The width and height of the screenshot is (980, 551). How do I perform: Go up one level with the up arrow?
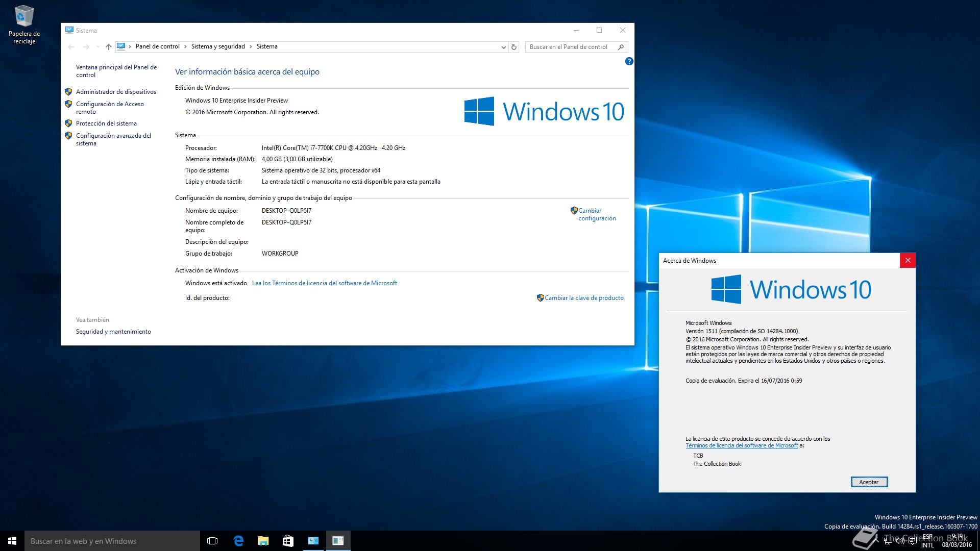(108, 47)
